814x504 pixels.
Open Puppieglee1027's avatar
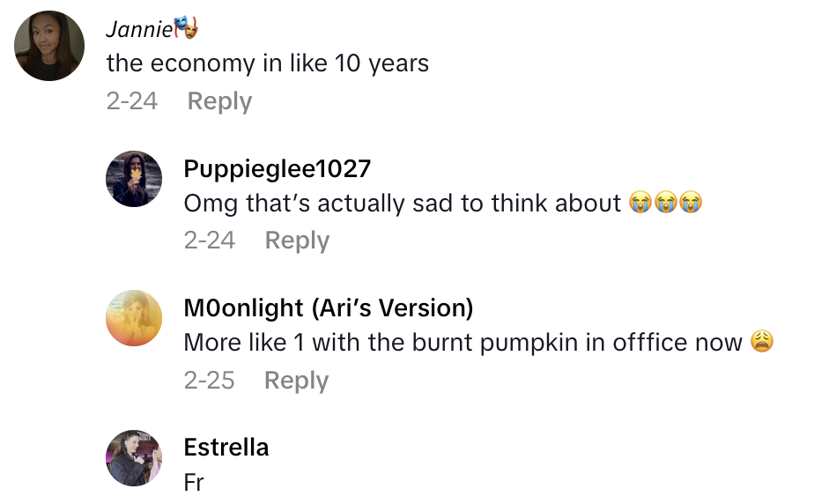click(134, 179)
